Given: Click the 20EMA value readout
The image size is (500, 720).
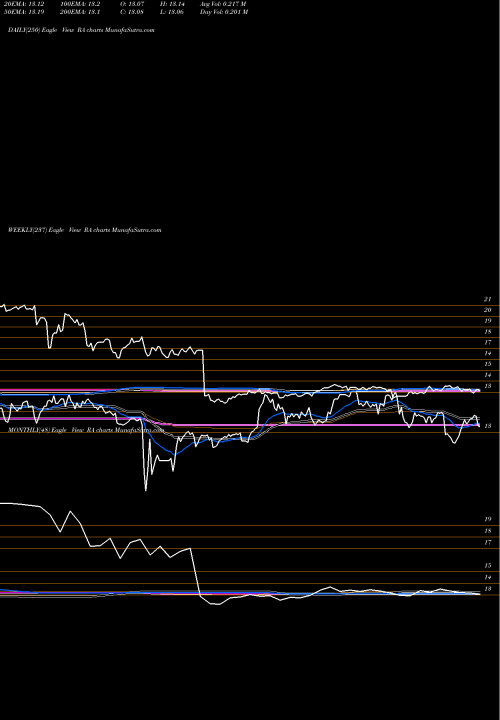Looking at the screenshot, I should tap(23, 4).
